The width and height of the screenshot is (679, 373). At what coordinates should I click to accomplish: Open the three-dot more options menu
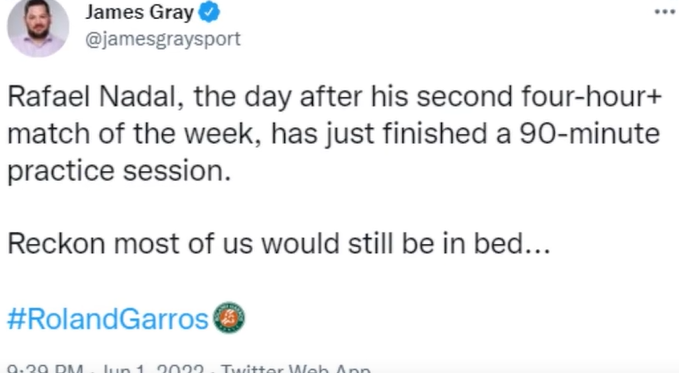pyautogui.click(x=665, y=12)
